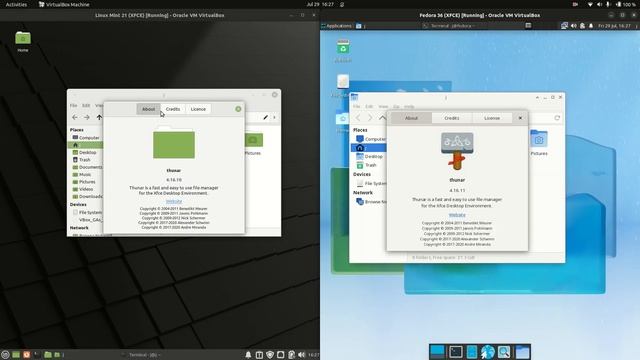Select About tab in Mint Thunar dialog
640x360 pixels.
click(148, 109)
